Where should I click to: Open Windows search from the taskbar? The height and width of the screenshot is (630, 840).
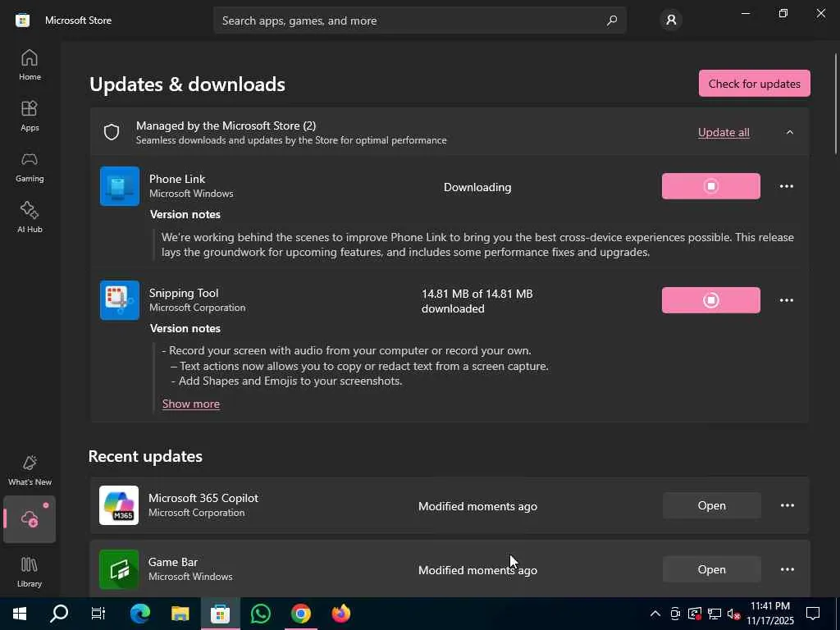point(59,614)
